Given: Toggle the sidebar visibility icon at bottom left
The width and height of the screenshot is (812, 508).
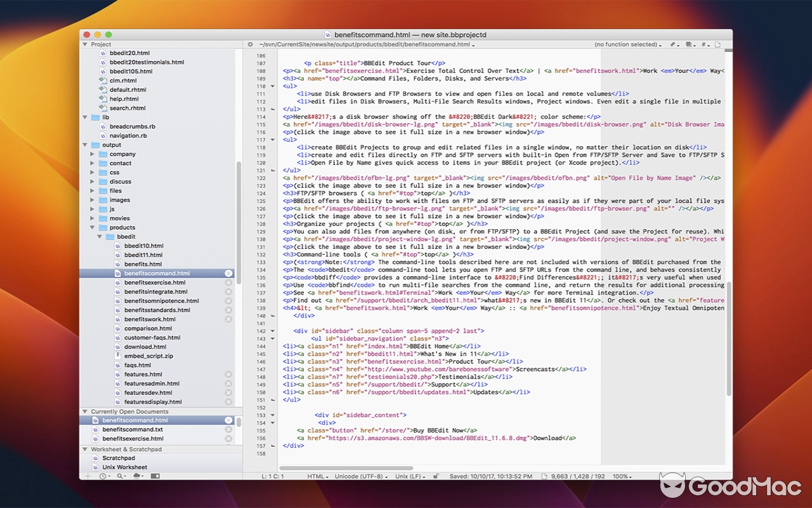Looking at the screenshot, I should tap(155, 476).
